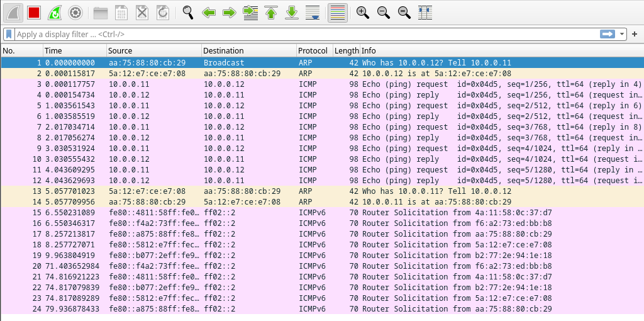Select packet 17 at time 8.257213817
This screenshot has width=644, height=321.
coord(322,234)
